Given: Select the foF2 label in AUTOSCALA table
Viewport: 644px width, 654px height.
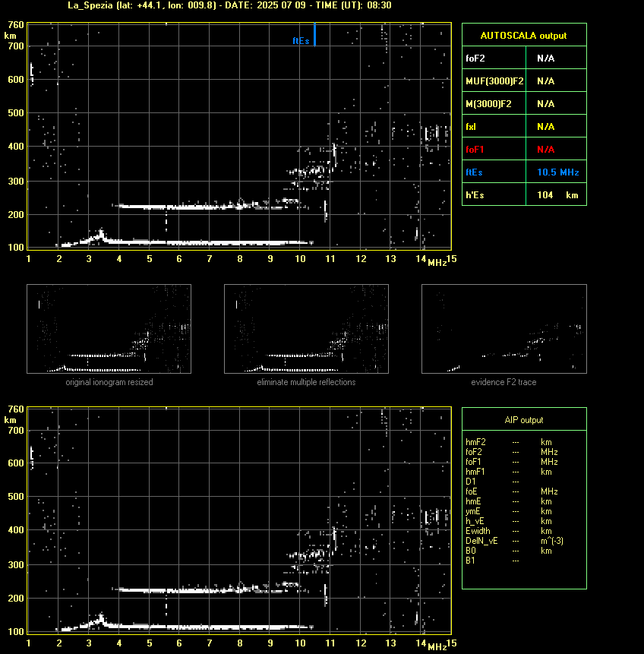Looking at the screenshot, I should click(475, 58).
